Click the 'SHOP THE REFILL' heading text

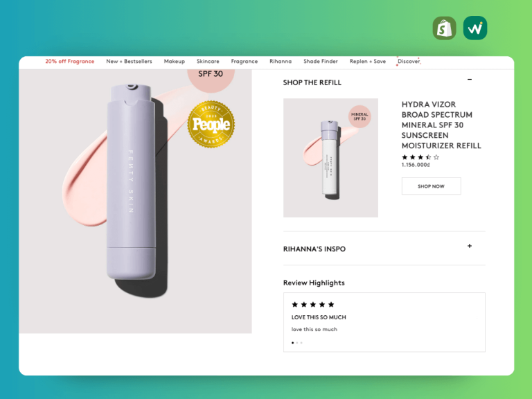pyautogui.click(x=312, y=82)
